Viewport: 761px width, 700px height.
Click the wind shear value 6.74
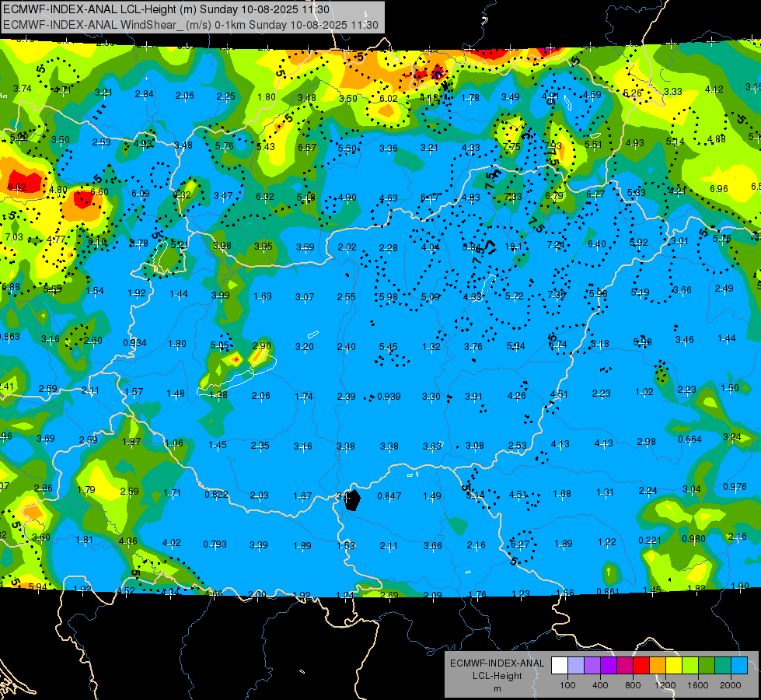click(557, 345)
